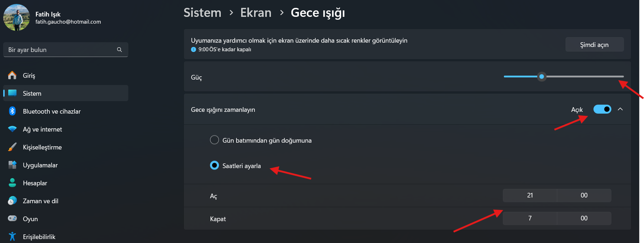Go back to Ekran breadcrumb

point(256,13)
